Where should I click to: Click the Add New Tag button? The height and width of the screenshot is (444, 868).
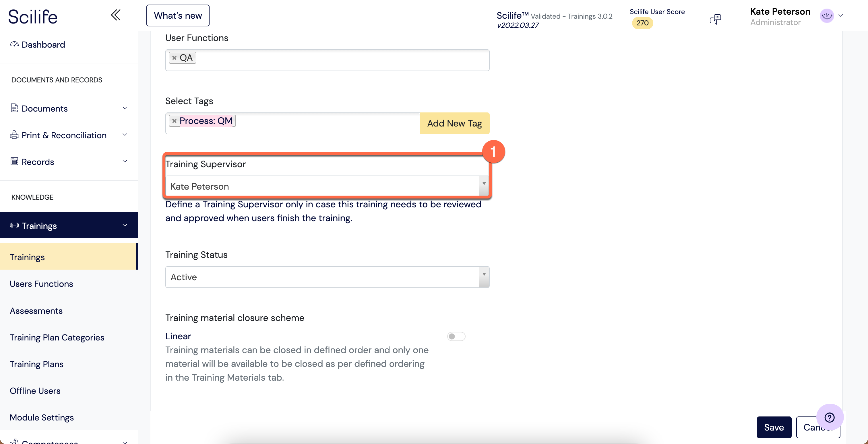click(x=454, y=123)
